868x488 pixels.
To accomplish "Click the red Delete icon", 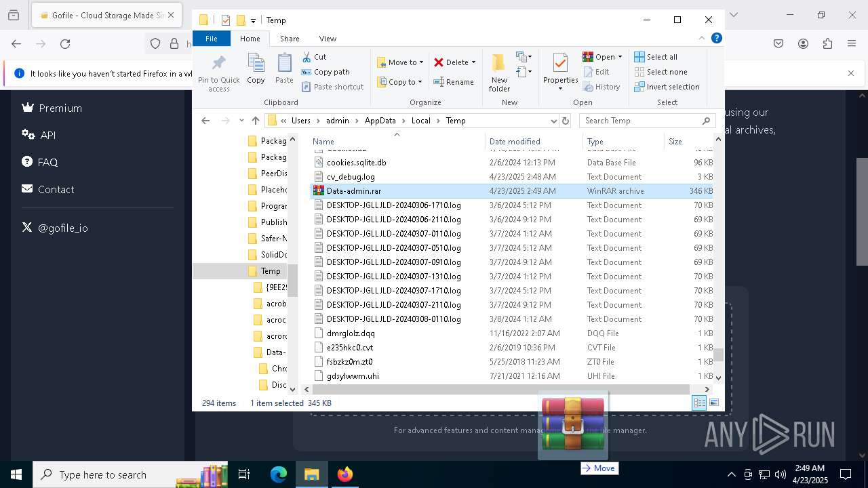I will pos(439,62).
